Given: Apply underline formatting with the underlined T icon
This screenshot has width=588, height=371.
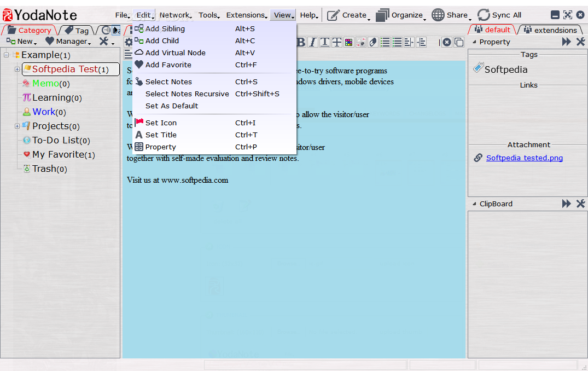Looking at the screenshot, I should tap(325, 42).
